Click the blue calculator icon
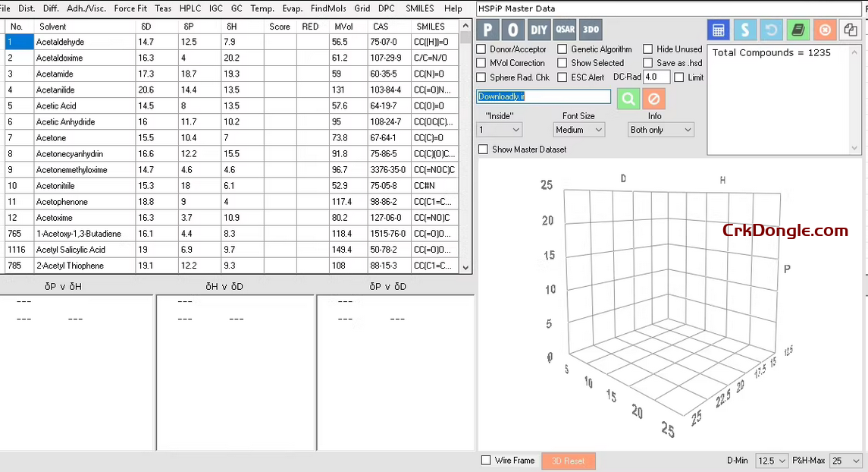Image resolution: width=868 pixels, height=472 pixels. coord(718,30)
